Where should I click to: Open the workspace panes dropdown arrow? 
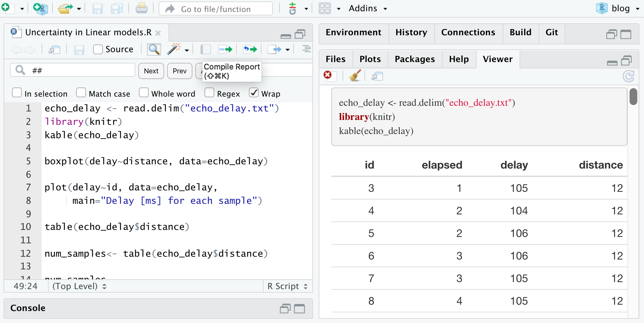pos(339,9)
